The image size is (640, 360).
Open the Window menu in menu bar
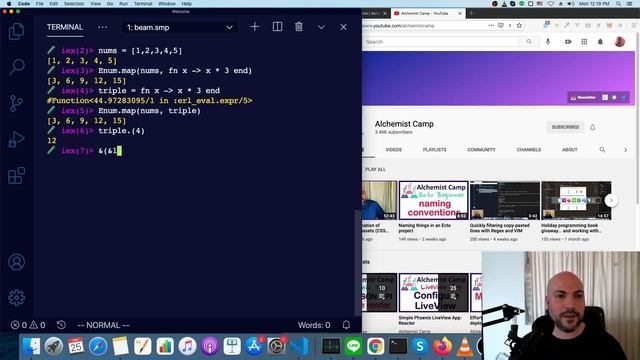167,4
